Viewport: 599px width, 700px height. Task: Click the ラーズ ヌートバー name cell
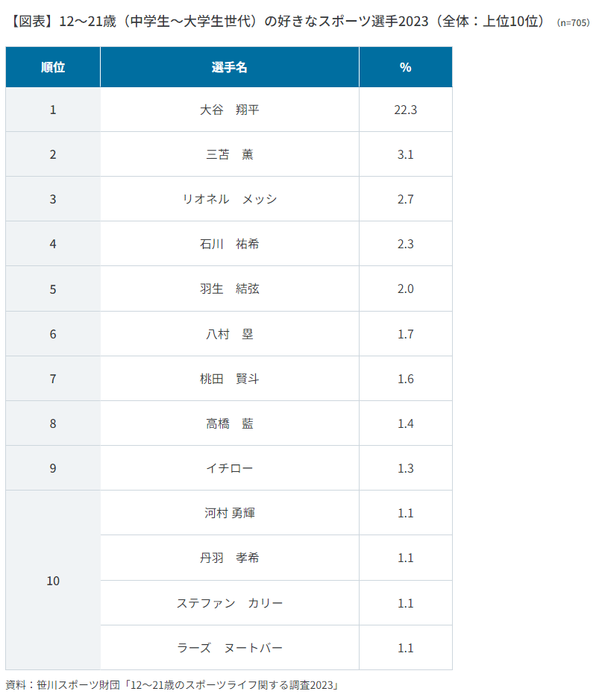tap(230, 648)
